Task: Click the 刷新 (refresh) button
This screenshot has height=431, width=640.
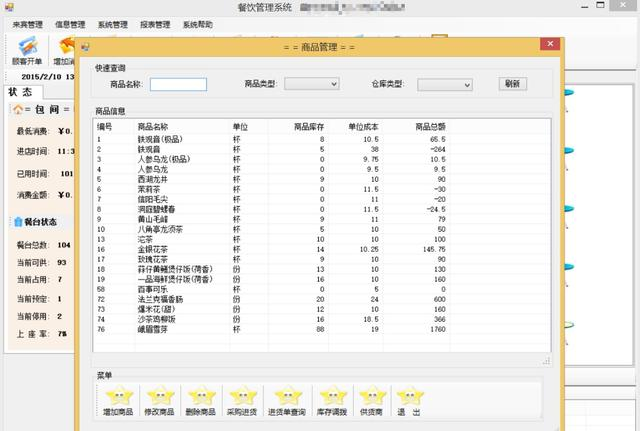Action: pos(511,84)
